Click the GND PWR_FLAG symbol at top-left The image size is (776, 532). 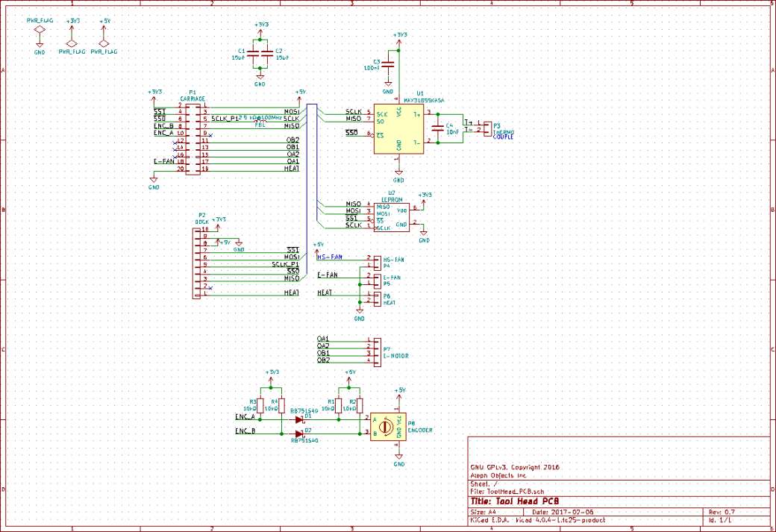point(40,31)
